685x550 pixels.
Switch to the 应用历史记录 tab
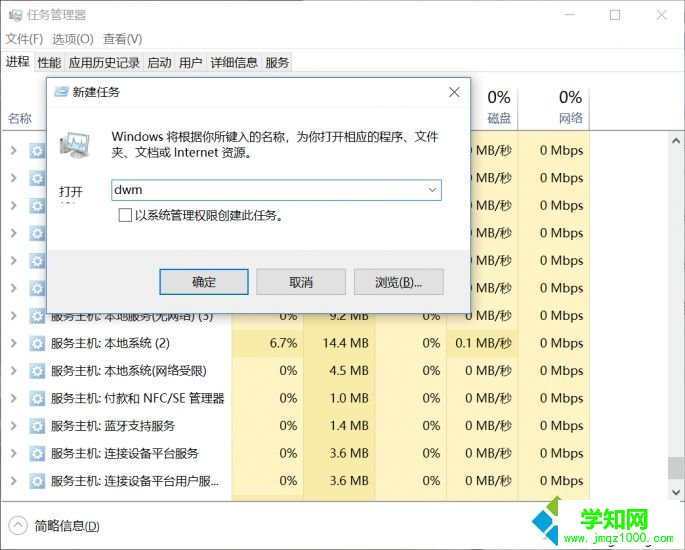pos(104,63)
